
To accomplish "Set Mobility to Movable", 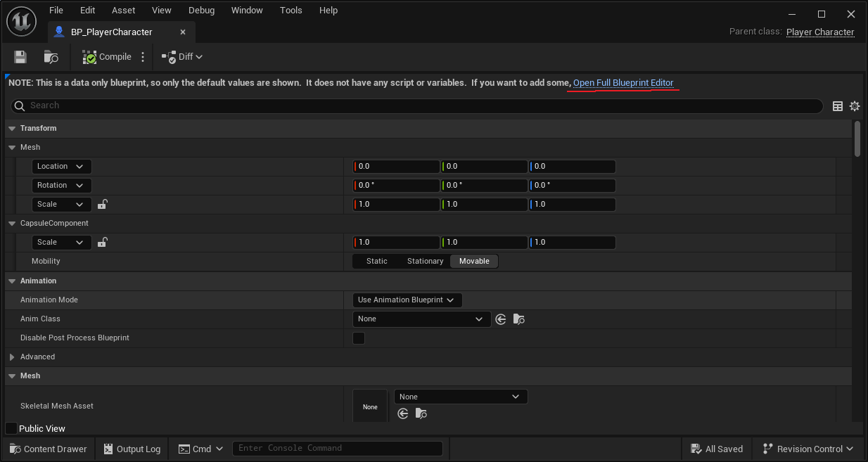I will (474, 262).
